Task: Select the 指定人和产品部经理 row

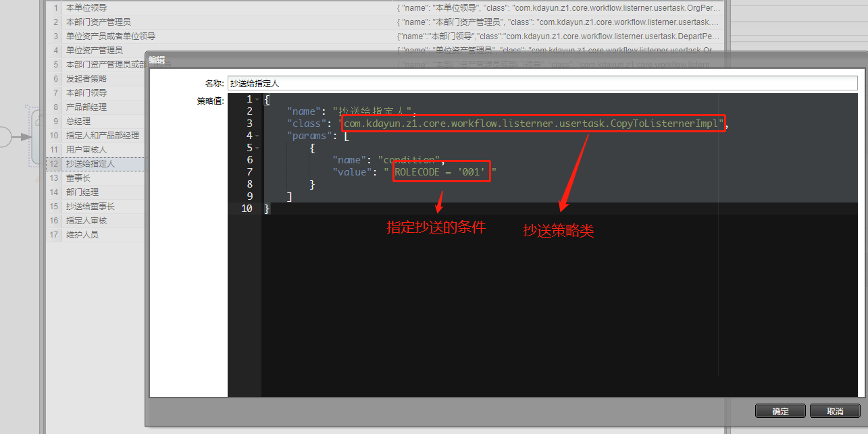Action: pyautogui.click(x=96, y=135)
